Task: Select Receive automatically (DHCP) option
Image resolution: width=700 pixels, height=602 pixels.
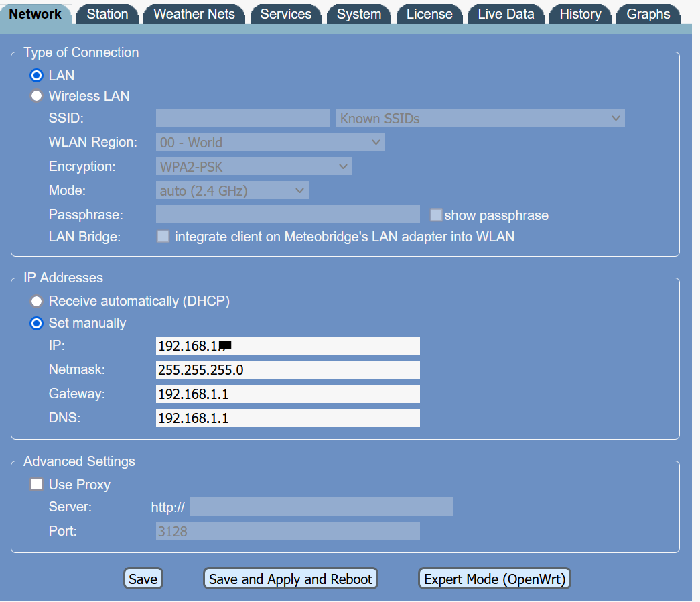Action: tap(37, 301)
